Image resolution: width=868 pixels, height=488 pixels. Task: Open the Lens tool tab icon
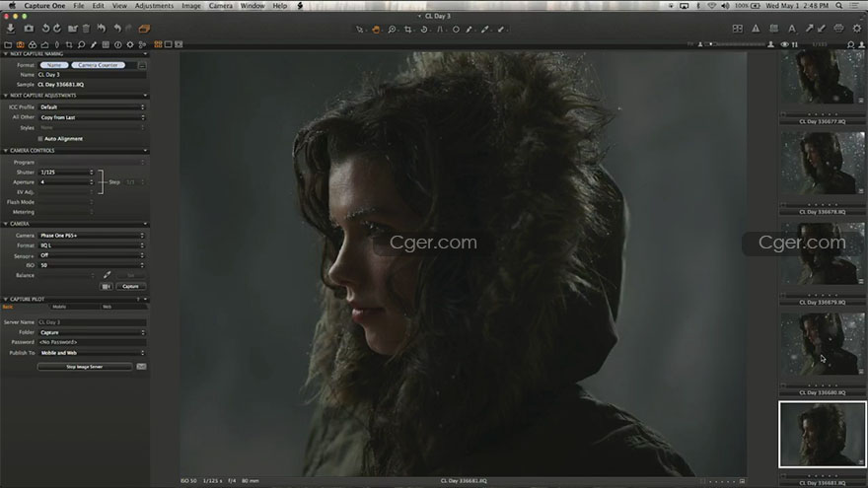coord(56,44)
